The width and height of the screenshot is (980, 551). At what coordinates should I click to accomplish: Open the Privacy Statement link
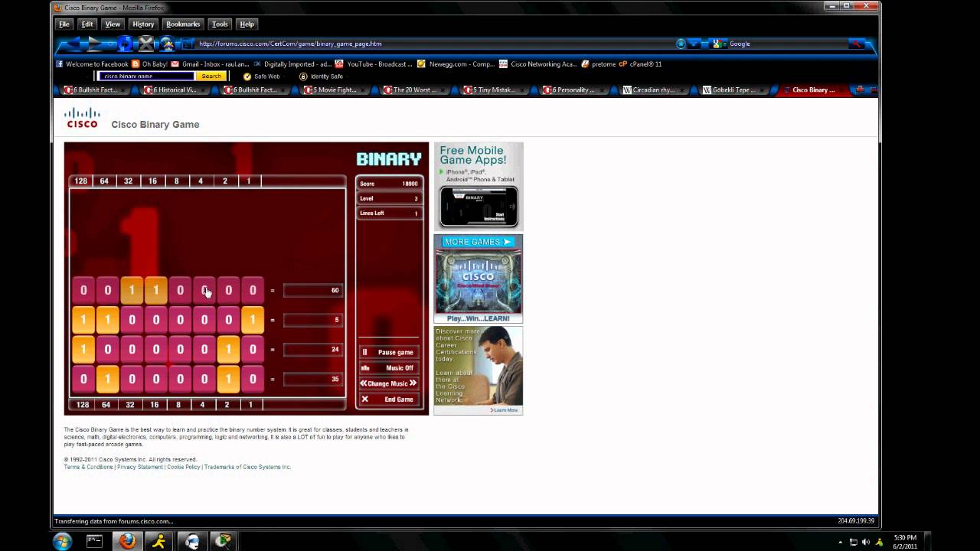140,467
